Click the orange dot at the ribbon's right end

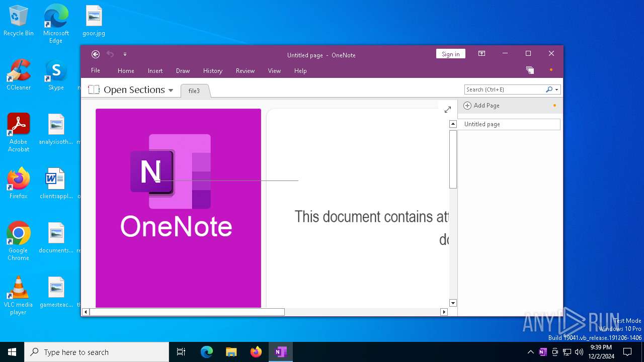tap(551, 70)
